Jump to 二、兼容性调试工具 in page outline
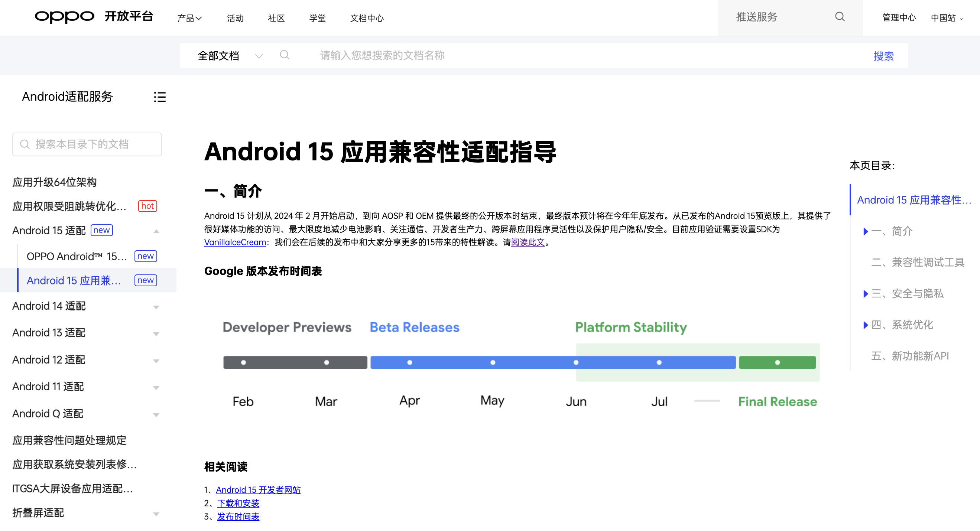 (918, 262)
